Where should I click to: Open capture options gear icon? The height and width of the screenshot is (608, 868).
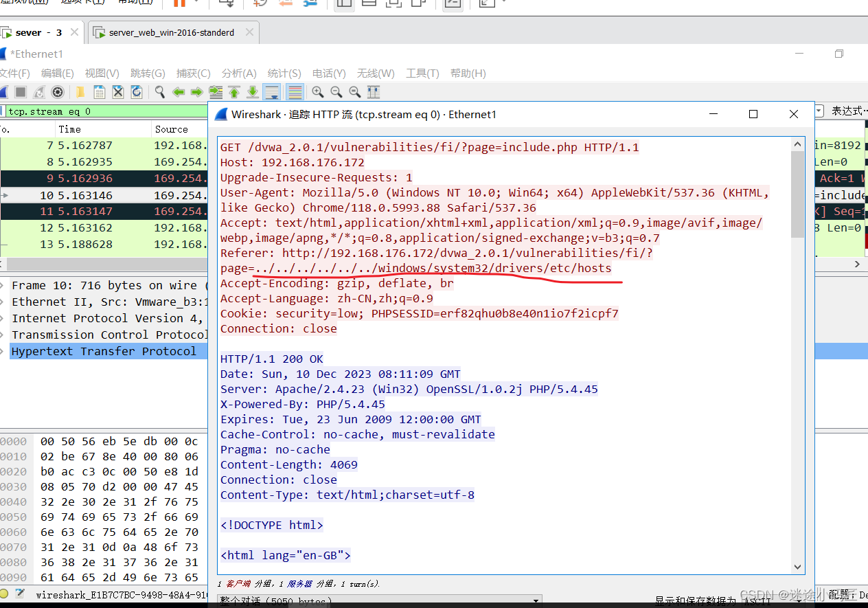(x=58, y=91)
